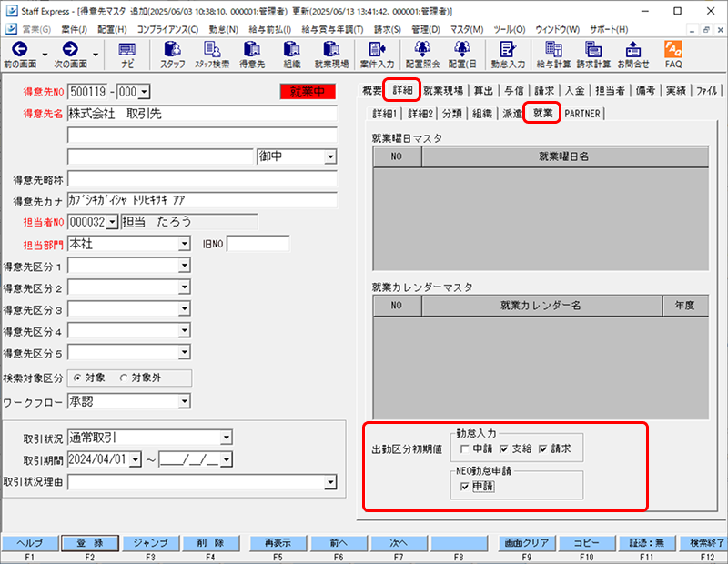This screenshot has height=564, width=728.
Task: Expand the 次の画面 history dropdown arrow
Action: [x=96, y=55]
